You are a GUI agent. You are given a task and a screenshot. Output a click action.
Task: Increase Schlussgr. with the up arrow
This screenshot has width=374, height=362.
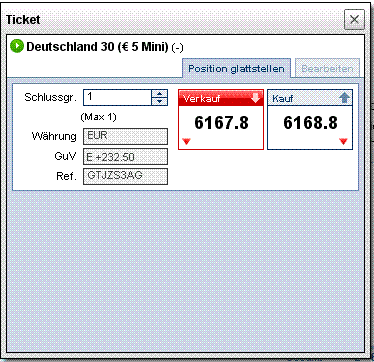160,94
